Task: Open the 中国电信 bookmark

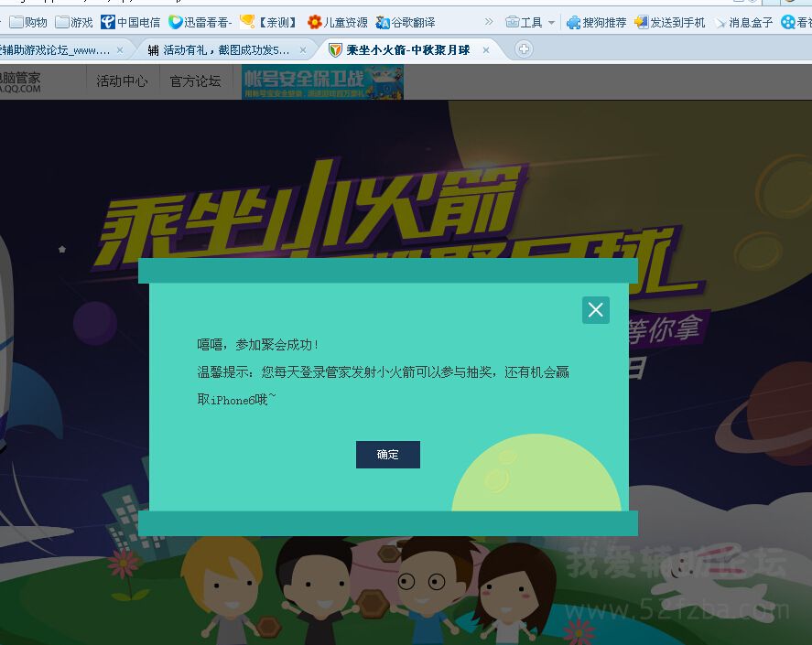Action: coord(131,22)
